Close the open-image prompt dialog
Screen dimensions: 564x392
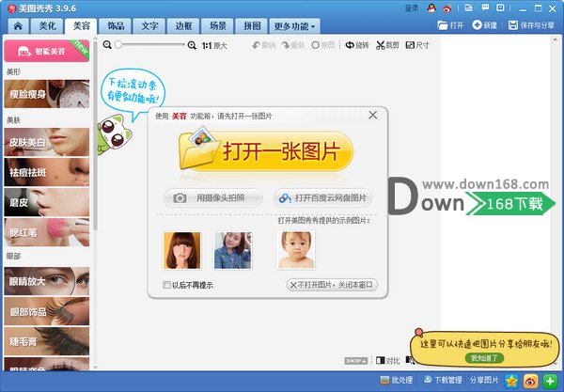coord(373,115)
